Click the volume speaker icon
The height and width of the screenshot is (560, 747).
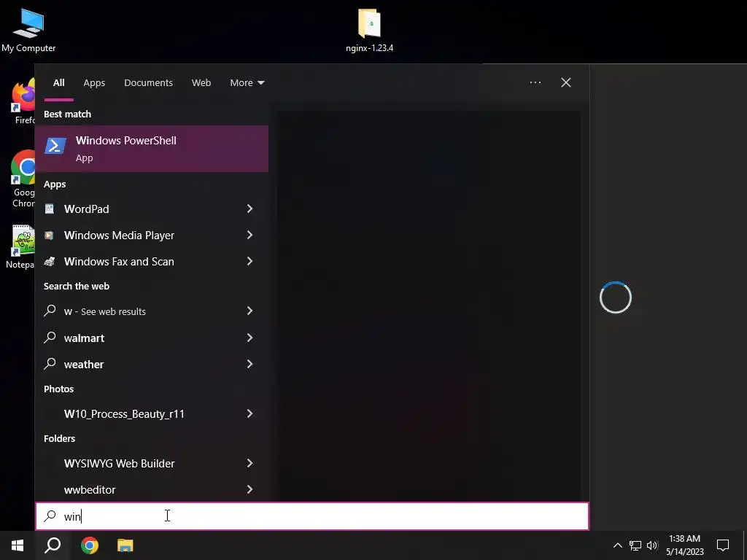tap(652, 545)
